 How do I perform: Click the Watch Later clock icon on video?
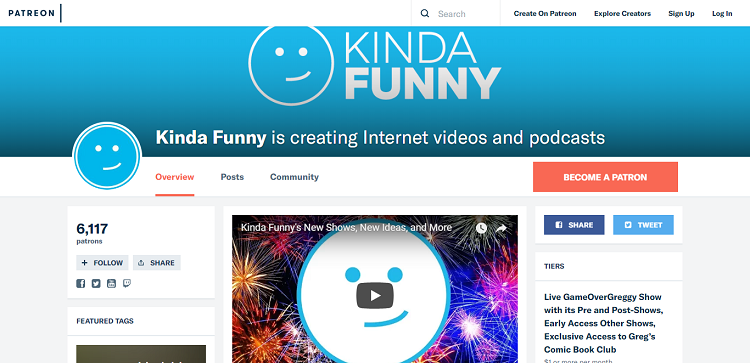point(481,228)
